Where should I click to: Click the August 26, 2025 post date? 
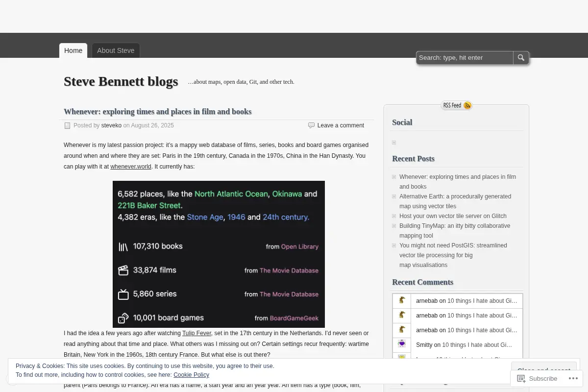152,125
